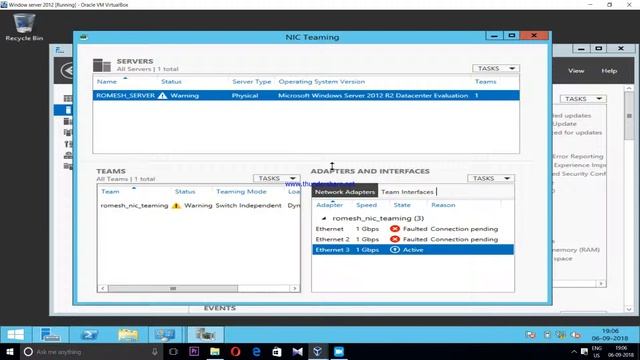This screenshot has height=360, width=640.
Task: Open TASKS dropdown in Server Manager window
Action: 583,99
